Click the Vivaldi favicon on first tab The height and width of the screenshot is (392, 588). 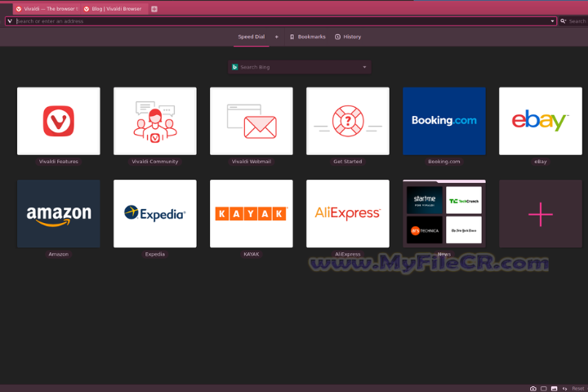coord(19,9)
